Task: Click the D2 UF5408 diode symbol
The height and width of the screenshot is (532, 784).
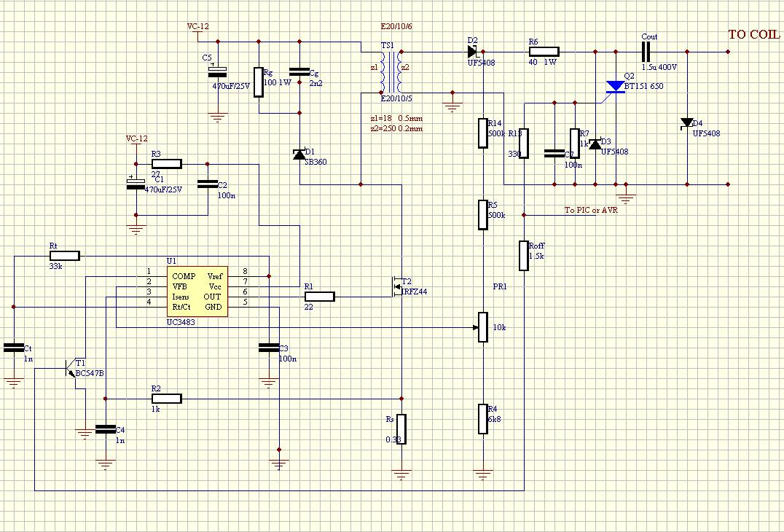Action: (x=471, y=52)
